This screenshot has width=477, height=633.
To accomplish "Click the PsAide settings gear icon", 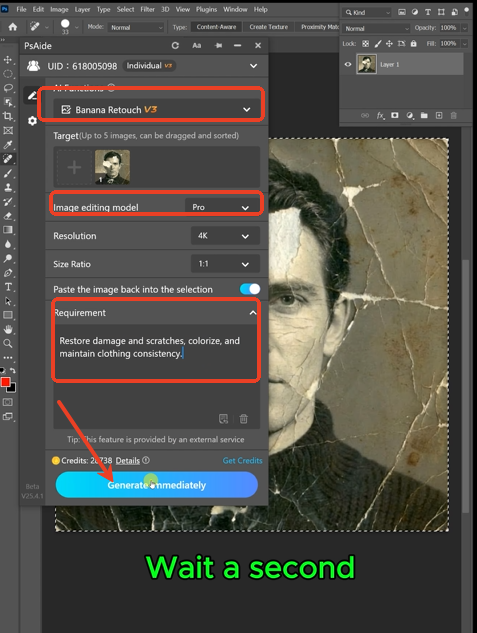I will coord(32,121).
